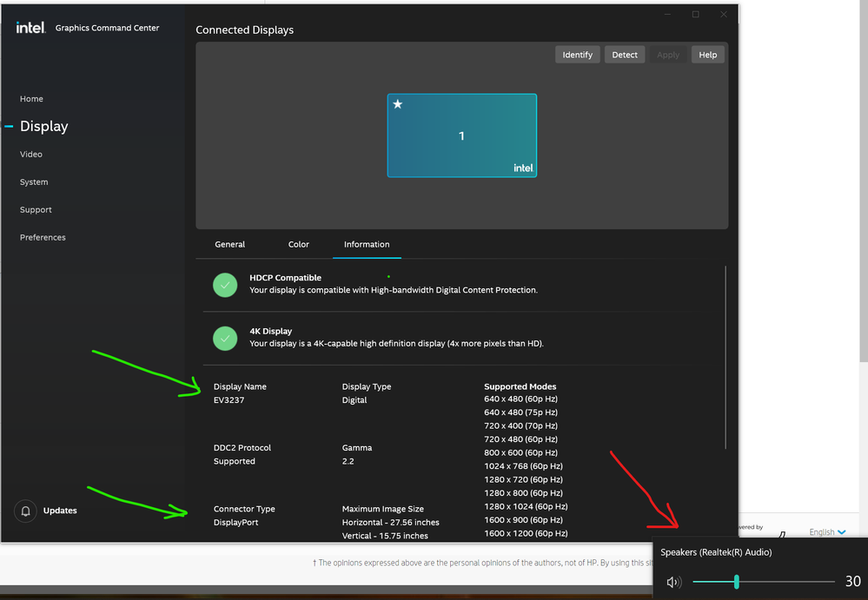Click the "Speakers (Realtek(R) Audio)" label
The width and height of the screenshot is (868, 600).
(716, 552)
